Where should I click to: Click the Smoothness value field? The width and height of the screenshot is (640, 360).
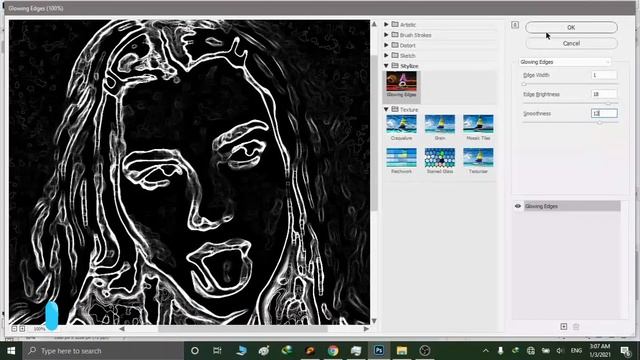604,113
